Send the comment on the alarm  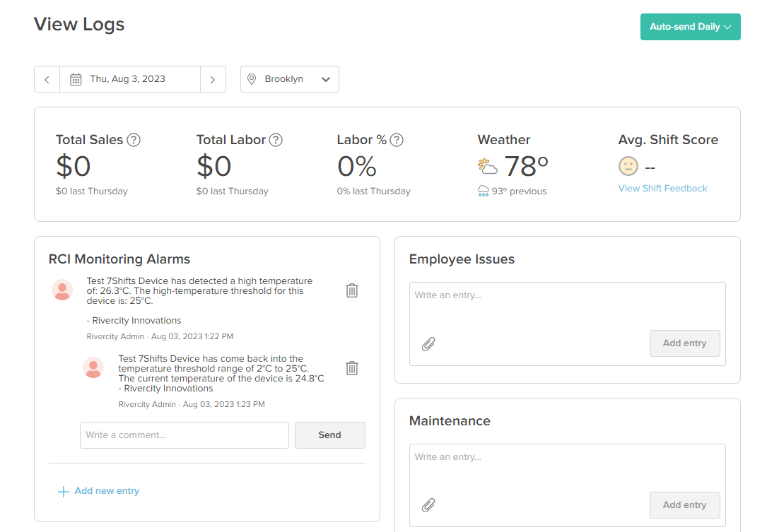329,435
